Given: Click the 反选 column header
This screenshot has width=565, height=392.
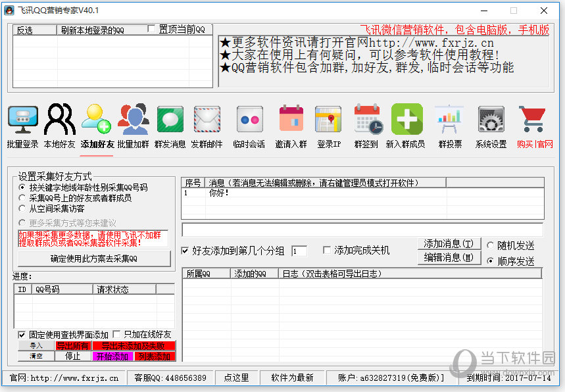Looking at the screenshot, I should click(x=35, y=30).
